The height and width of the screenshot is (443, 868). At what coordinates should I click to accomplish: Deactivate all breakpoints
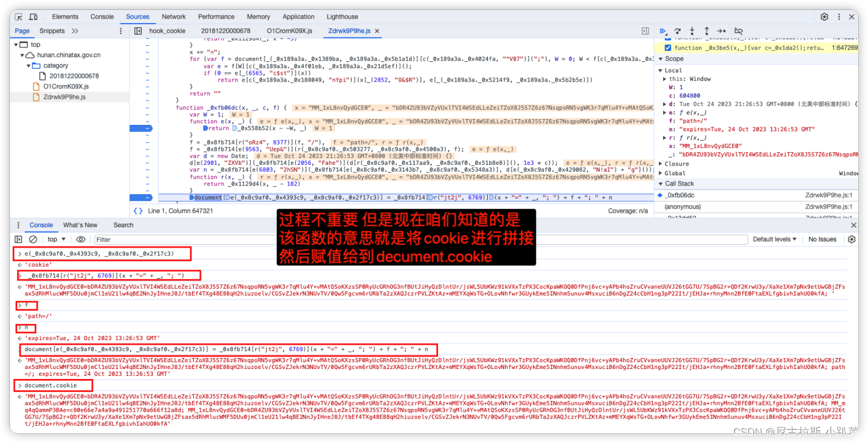[x=737, y=31]
